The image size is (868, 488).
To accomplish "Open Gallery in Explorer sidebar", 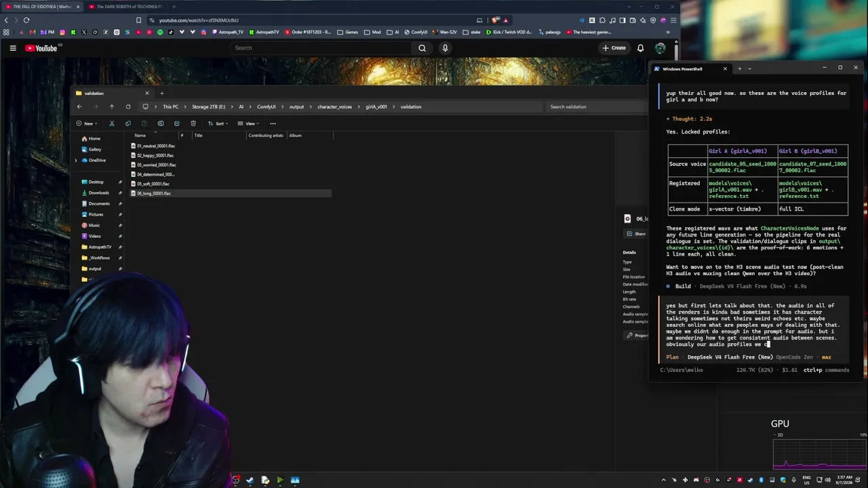I will tap(94, 149).
